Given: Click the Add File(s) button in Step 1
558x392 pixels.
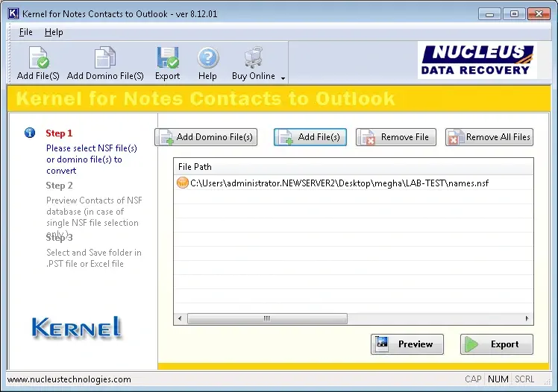Looking at the screenshot, I should tap(310, 137).
